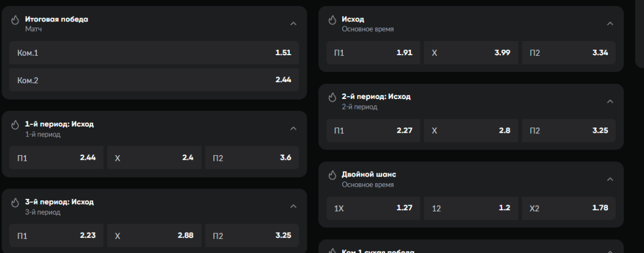The width and height of the screenshot is (644, 253).
Task: Choose П2 at 3.6 in 1st period
Action: [252, 158]
